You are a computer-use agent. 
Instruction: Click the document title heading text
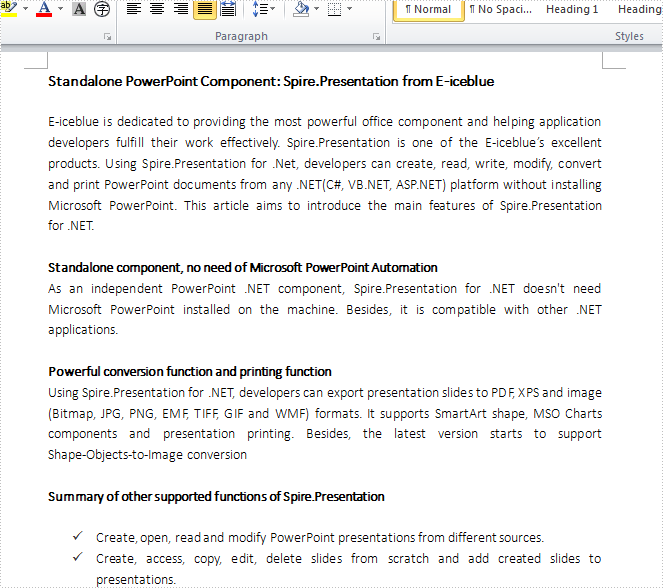point(271,81)
